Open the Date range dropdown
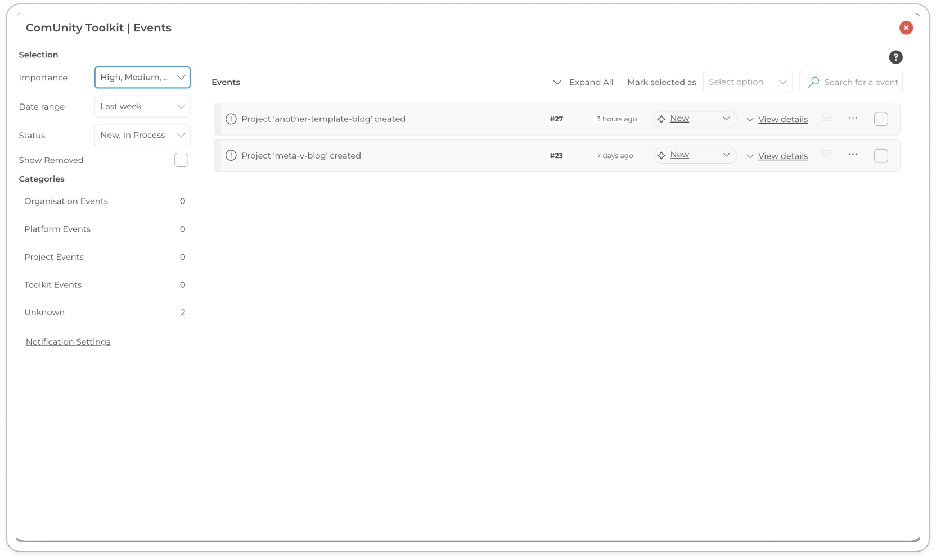 (x=142, y=106)
